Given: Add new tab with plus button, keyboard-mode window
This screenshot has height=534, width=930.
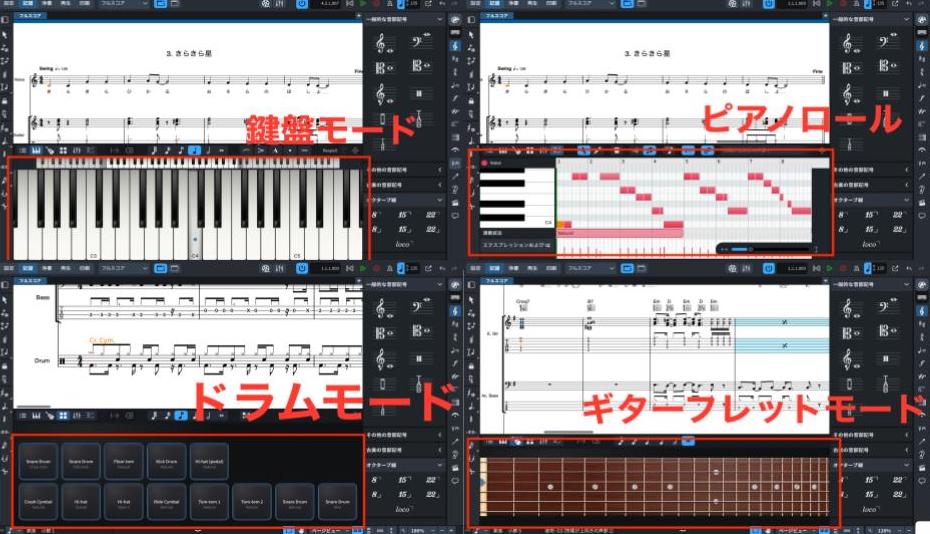Looking at the screenshot, I should coord(358,15).
